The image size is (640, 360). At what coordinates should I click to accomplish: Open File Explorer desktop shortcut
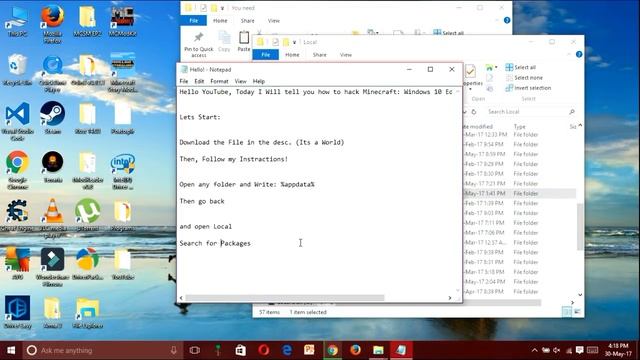(x=87, y=313)
